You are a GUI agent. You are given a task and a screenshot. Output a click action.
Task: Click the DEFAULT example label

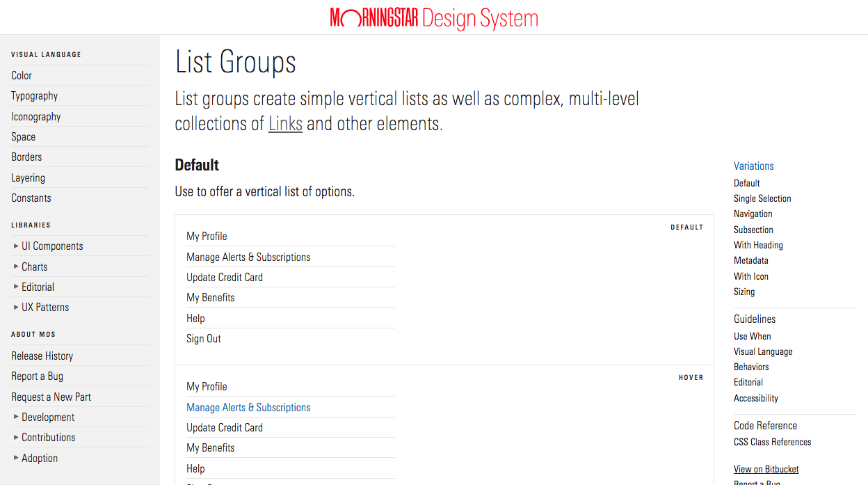coord(687,227)
